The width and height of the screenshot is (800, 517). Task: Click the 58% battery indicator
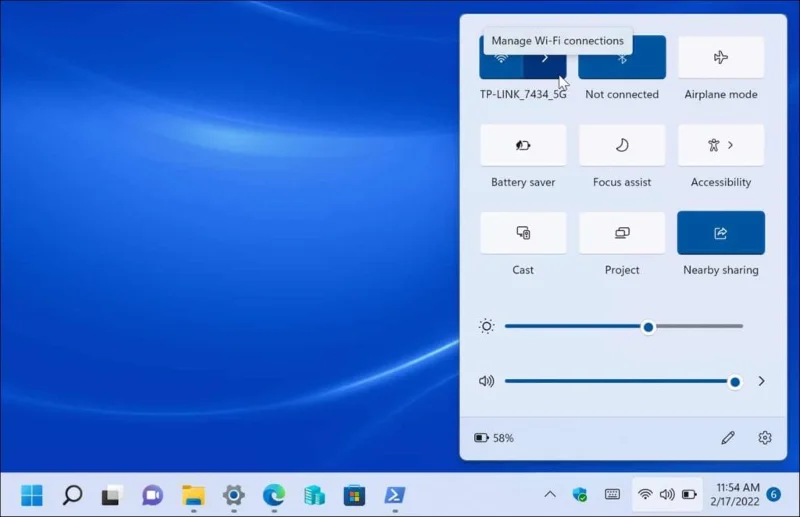[x=494, y=438]
